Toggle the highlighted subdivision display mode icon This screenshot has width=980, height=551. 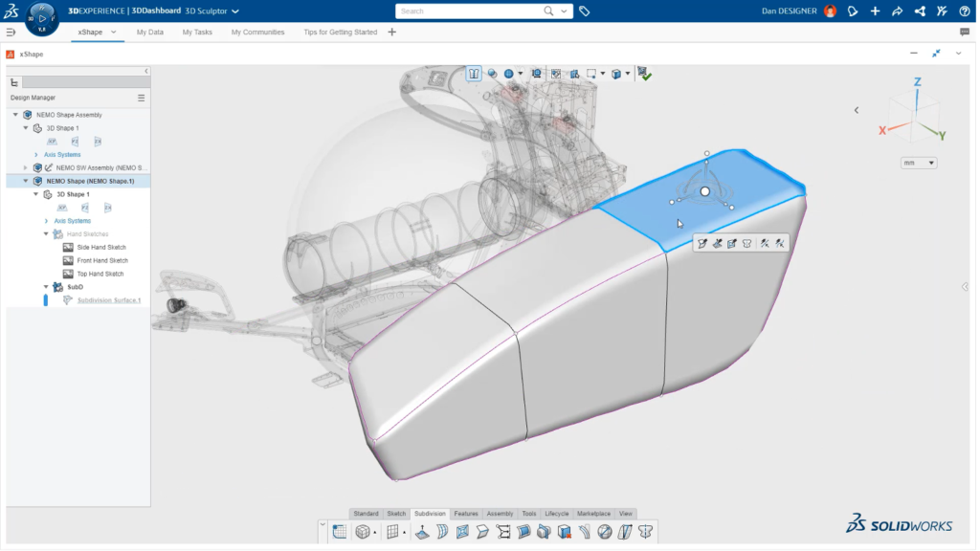(x=474, y=73)
